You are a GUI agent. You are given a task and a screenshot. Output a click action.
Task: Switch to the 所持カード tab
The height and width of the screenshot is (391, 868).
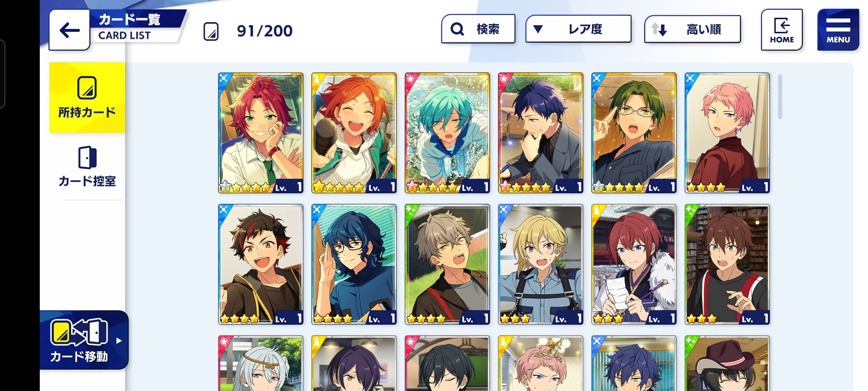tap(87, 97)
